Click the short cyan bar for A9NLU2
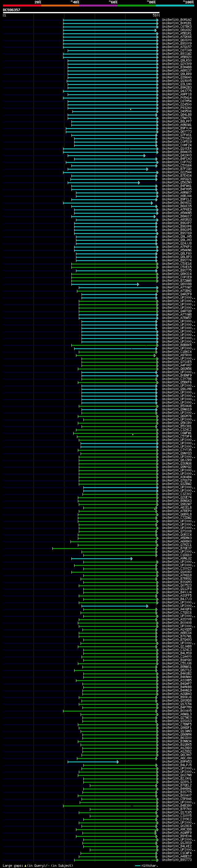 (x=102, y=559)
